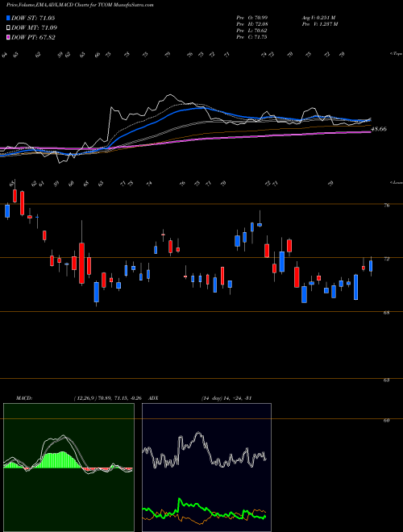This screenshot has height=532, width=403.
Task: Open the dark blue ADX indicator panel
Action: tap(206, 468)
